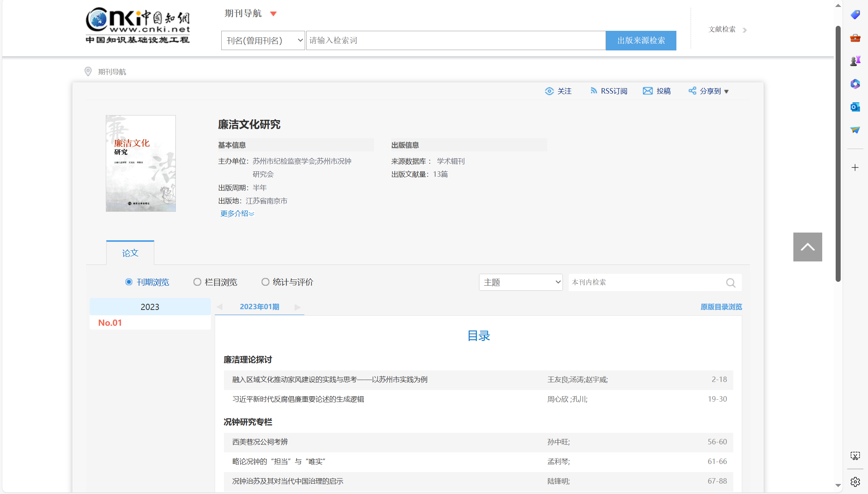Click the 投稿 link
The width and height of the screenshot is (868, 494).
coord(664,91)
